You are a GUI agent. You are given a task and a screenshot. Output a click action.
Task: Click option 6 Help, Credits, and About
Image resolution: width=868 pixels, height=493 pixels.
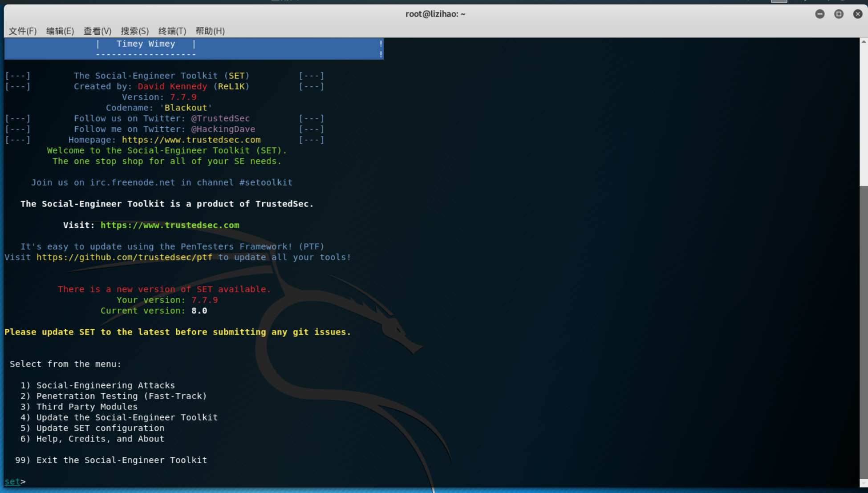pyautogui.click(x=93, y=439)
